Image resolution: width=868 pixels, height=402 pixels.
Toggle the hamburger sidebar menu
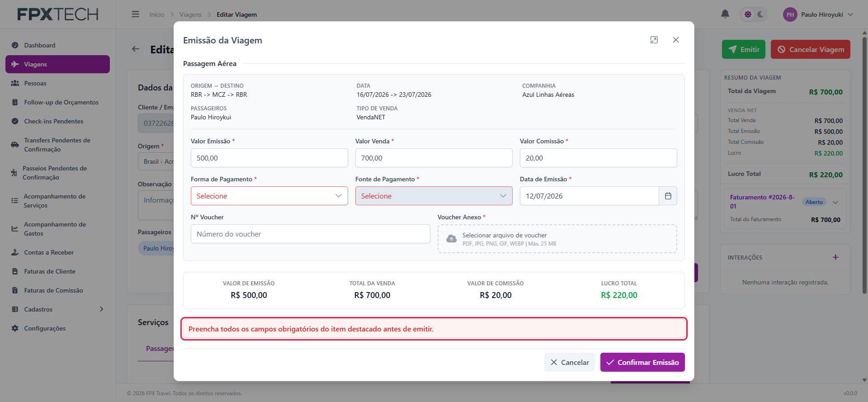pyautogui.click(x=135, y=14)
